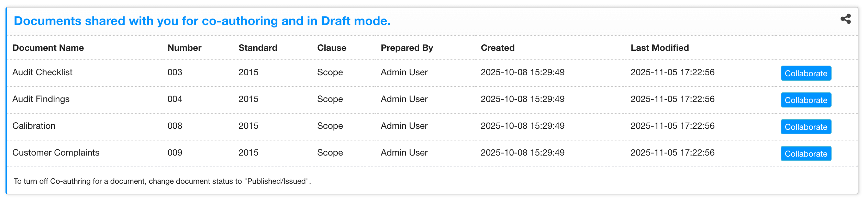Viewport: 868px width, 204px height.
Task: Select document number 009 in the table
Action: 175,152
